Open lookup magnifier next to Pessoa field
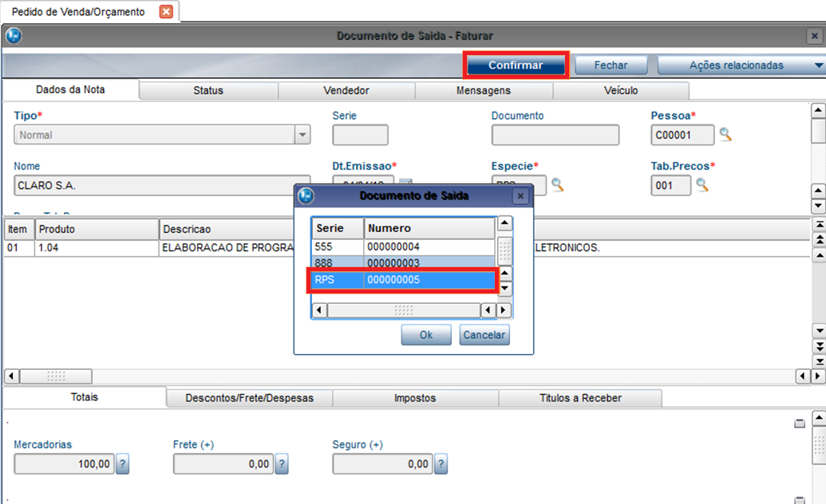Viewport: 826px width, 504px height. coord(725,134)
